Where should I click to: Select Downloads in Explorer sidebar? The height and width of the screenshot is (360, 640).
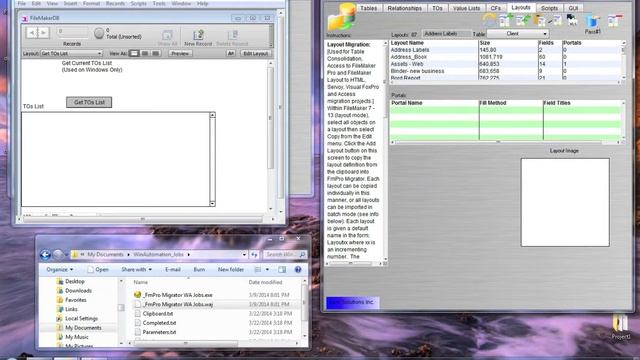pyautogui.click(x=78, y=291)
